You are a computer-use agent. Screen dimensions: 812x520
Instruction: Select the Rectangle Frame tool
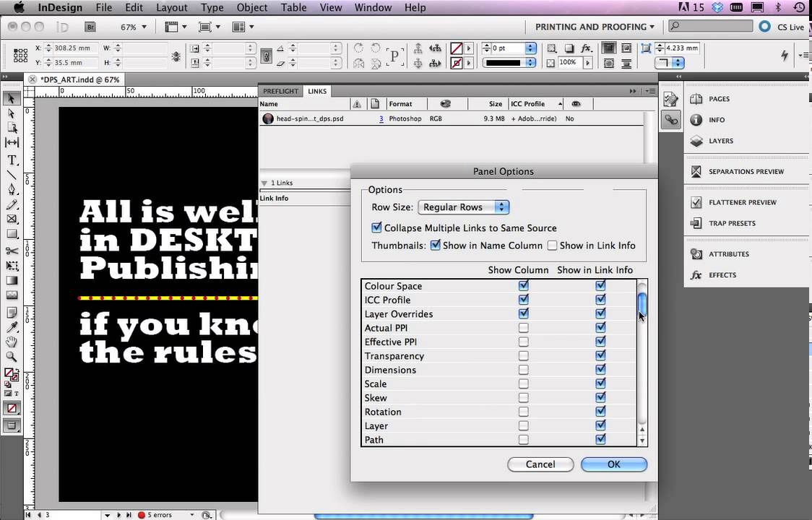pos(12,219)
